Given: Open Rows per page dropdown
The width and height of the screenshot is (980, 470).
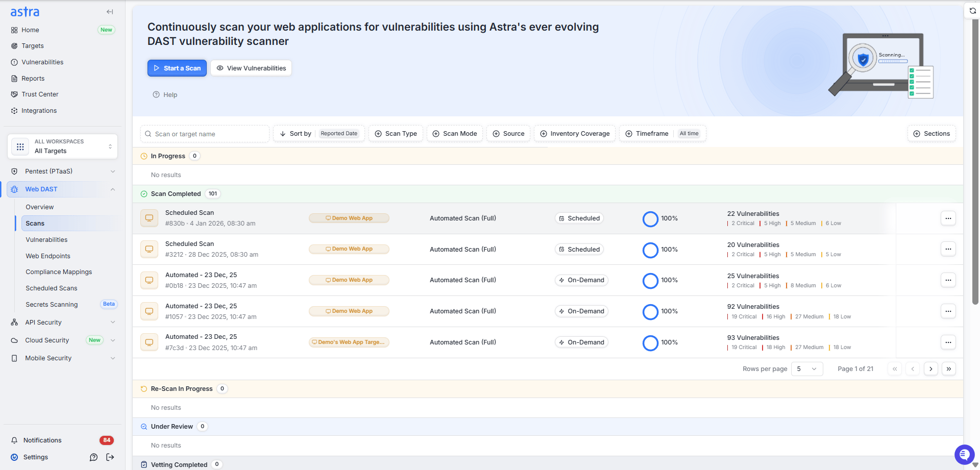Looking at the screenshot, I should coord(807,369).
